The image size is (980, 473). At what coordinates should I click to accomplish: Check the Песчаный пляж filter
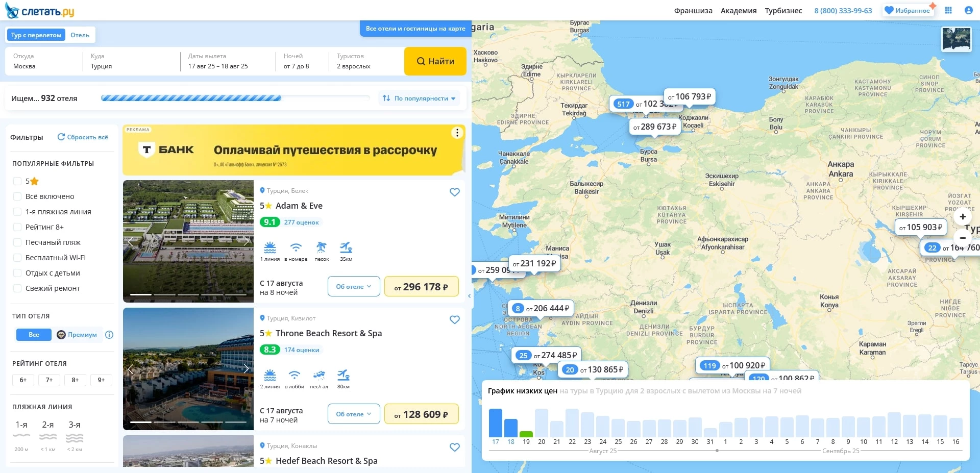pos(17,242)
